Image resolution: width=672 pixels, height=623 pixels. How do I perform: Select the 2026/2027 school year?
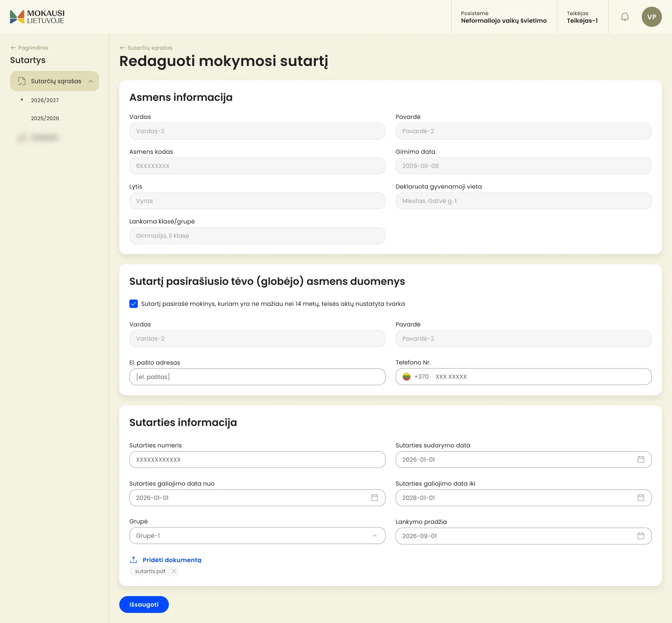(x=45, y=100)
